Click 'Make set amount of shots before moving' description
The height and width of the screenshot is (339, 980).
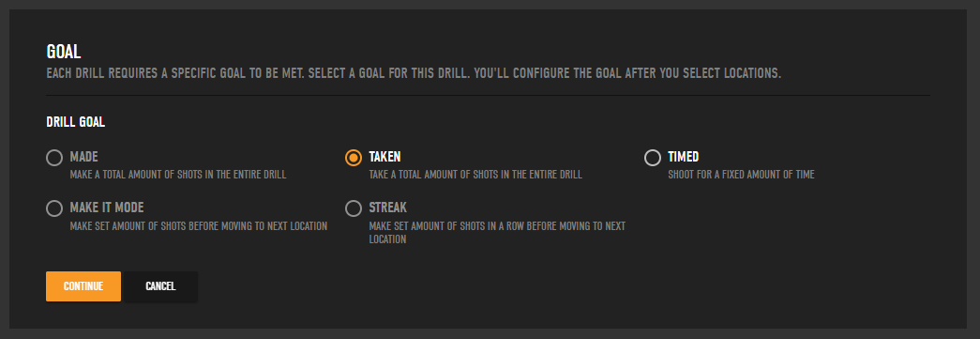199,225
